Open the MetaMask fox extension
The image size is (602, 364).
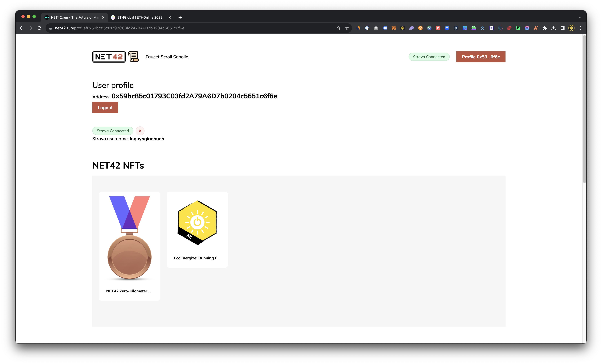click(x=394, y=28)
